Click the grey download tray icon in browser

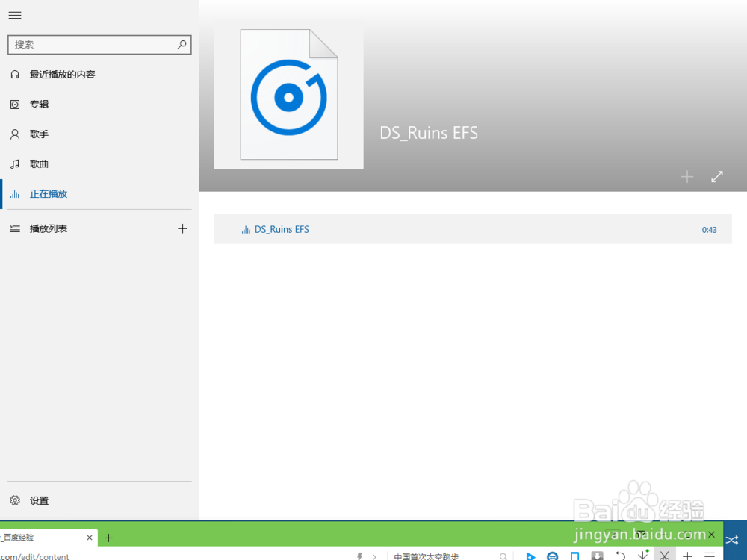(x=598, y=556)
